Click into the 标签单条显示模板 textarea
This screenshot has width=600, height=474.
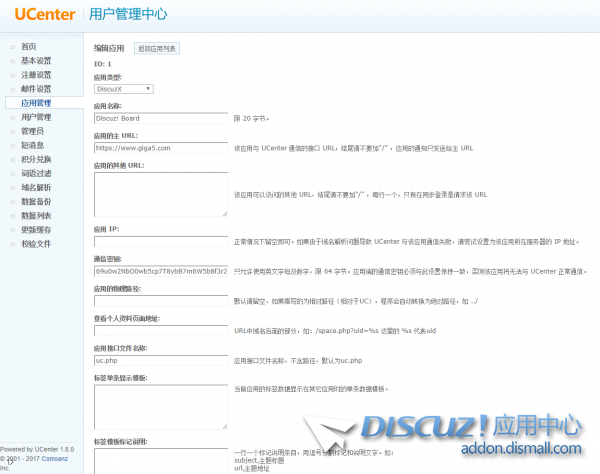pos(161,407)
